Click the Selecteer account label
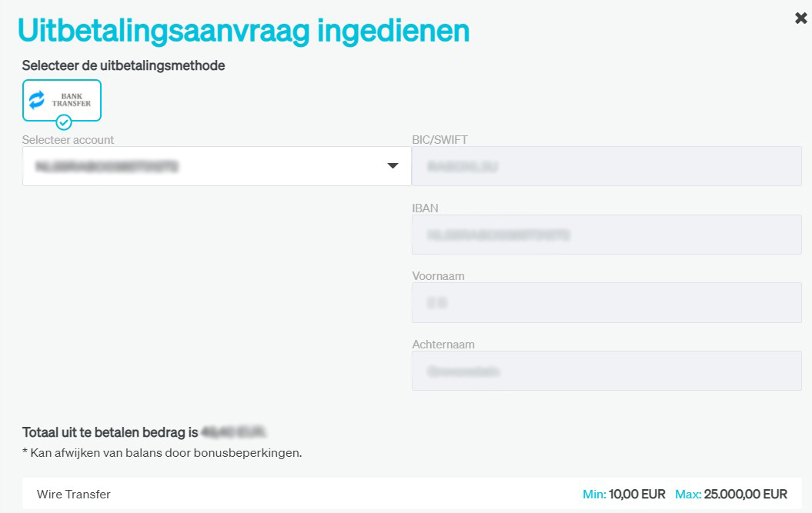This screenshot has height=513, width=812. [x=69, y=140]
